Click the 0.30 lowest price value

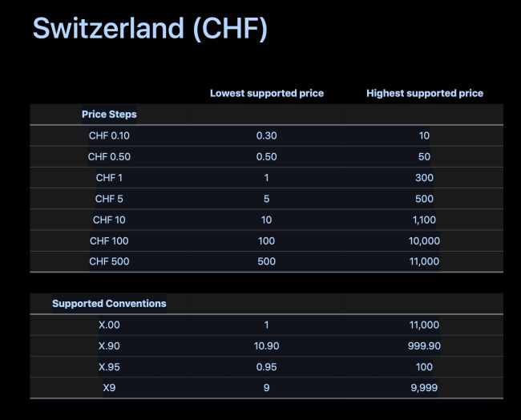[x=266, y=135]
